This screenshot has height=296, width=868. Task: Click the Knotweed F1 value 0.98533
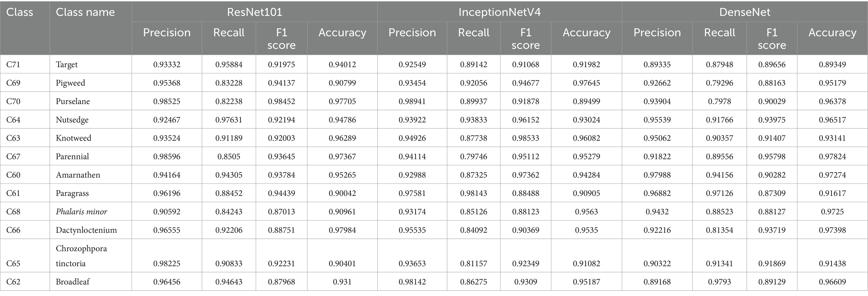click(x=526, y=138)
